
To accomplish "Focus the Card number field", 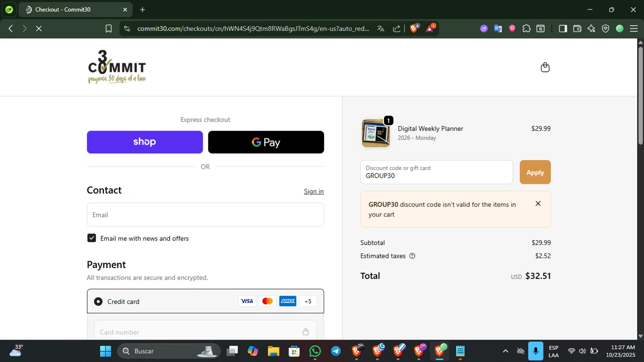I will click(205, 332).
